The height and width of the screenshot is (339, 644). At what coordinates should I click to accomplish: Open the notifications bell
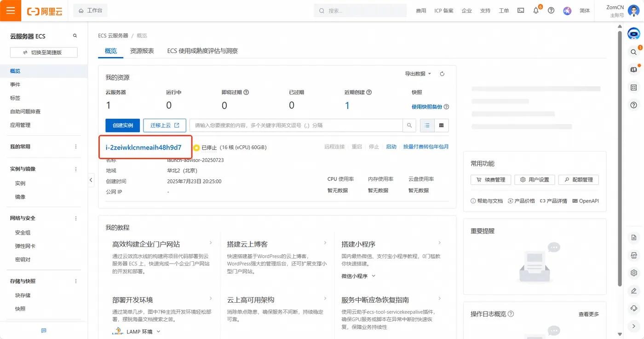[536, 11]
